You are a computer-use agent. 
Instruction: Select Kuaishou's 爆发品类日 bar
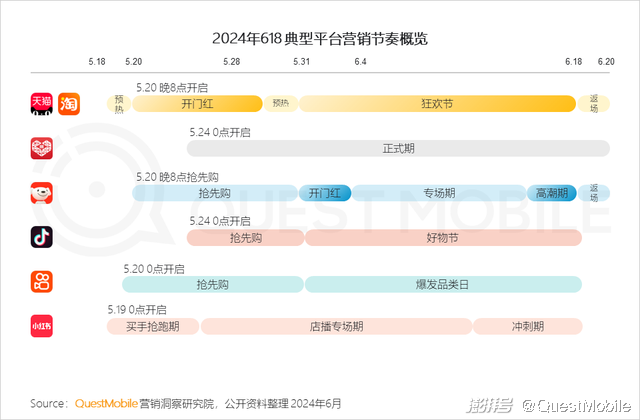tap(443, 284)
